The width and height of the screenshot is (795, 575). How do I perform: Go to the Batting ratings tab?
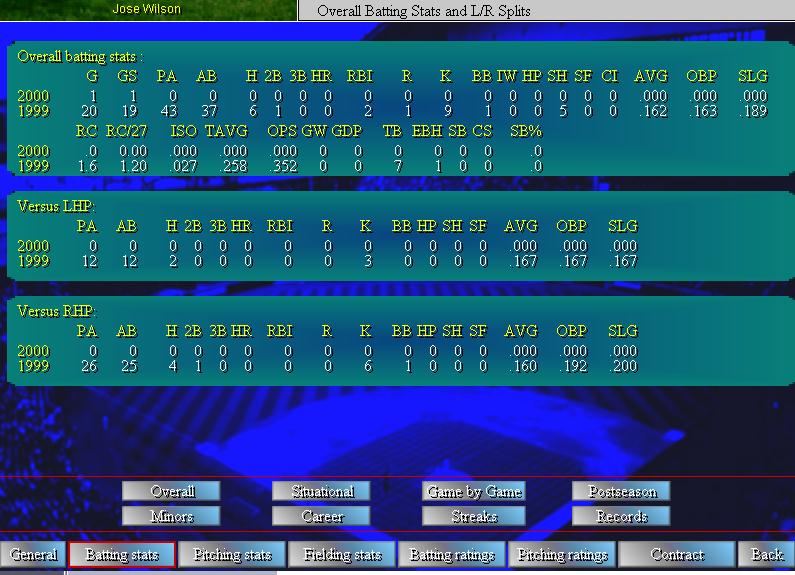coord(452,554)
